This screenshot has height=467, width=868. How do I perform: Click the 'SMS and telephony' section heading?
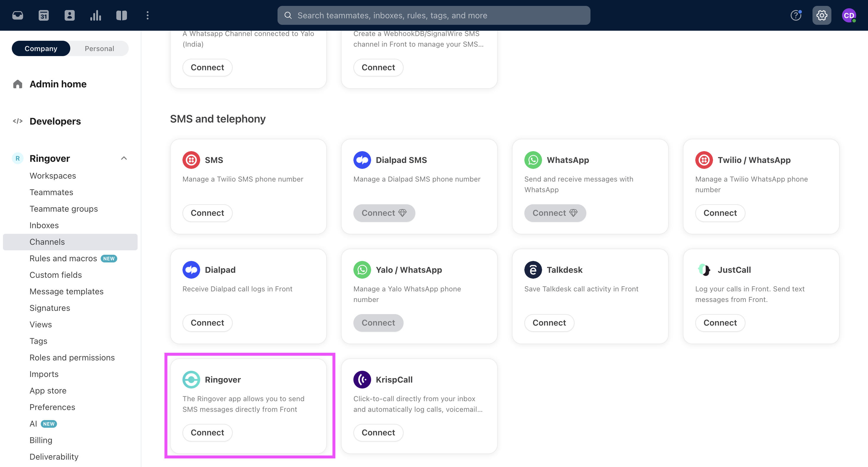point(218,119)
